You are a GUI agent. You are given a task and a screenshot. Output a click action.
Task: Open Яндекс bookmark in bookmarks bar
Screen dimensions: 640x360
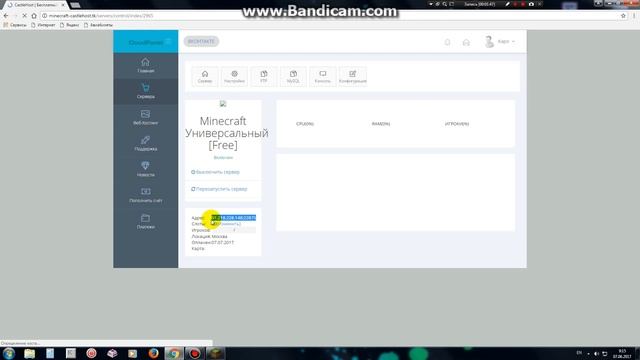coord(69,25)
